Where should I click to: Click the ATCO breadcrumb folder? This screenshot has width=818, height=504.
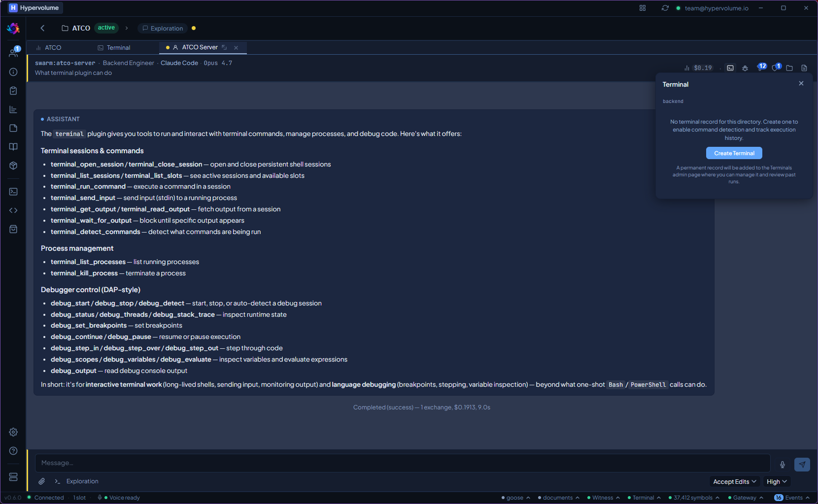[x=76, y=28]
